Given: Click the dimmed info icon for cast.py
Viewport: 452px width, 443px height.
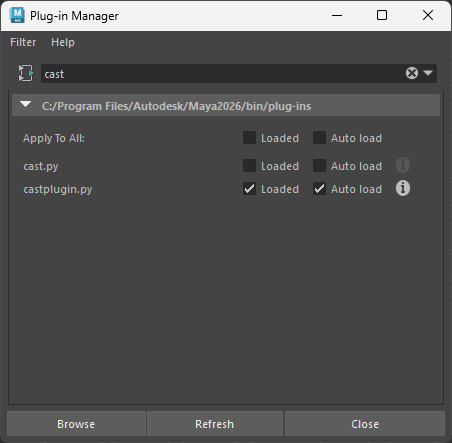Looking at the screenshot, I should 403,165.
